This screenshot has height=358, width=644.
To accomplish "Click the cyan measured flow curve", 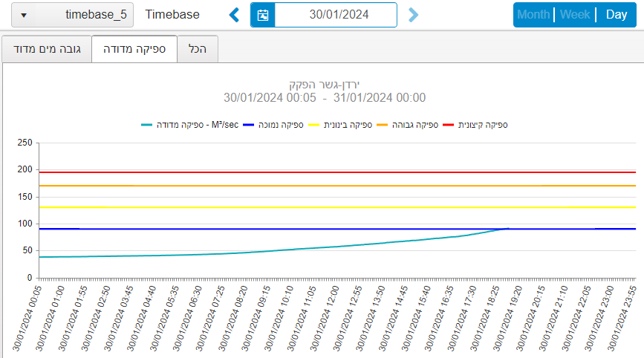I will pyautogui.click(x=223, y=254).
